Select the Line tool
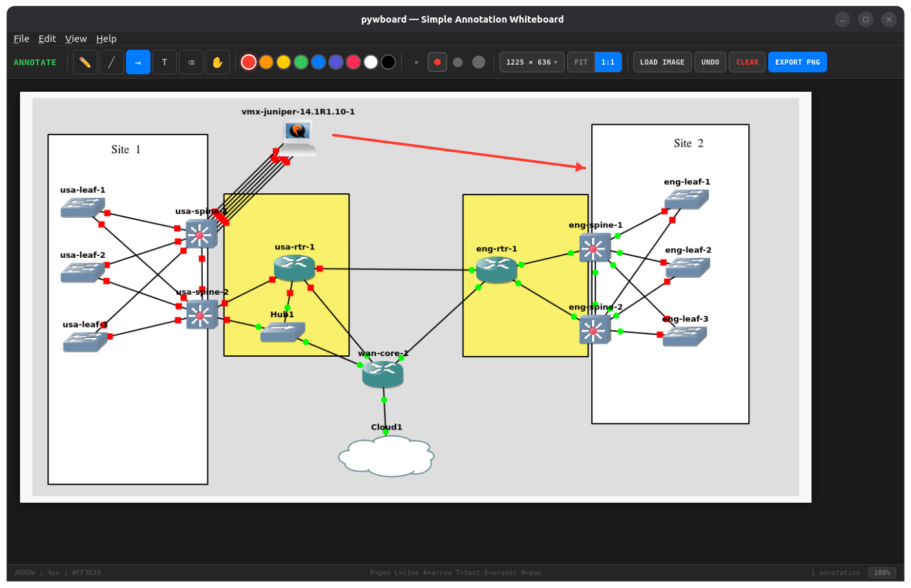 point(111,61)
